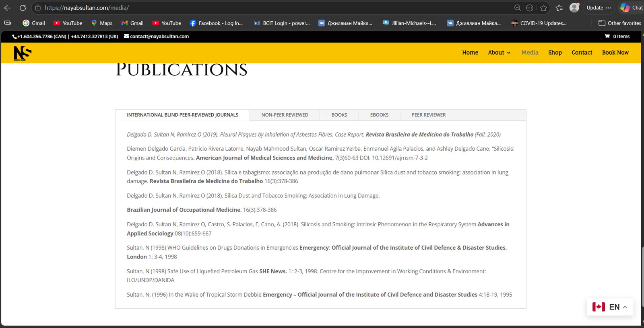Click American Journal of Medical Sciences and Medicine
Screen dimensions: 644x328
click(x=264, y=158)
